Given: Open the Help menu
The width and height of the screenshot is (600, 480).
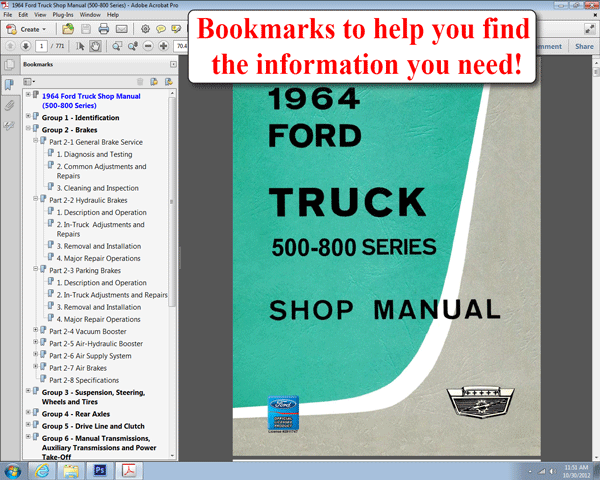Looking at the screenshot, I should click(113, 15).
